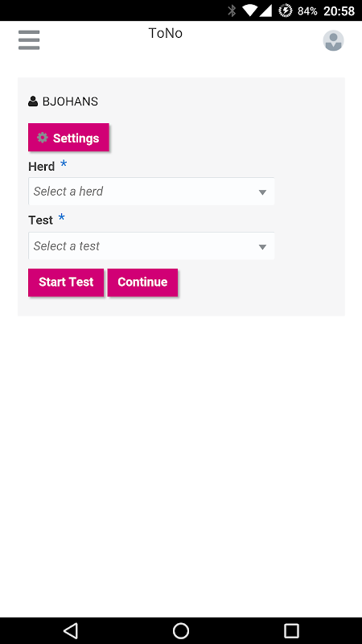The height and width of the screenshot is (644, 362).
Task: Tap the Android home circle icon
Action: click(180, 630)
